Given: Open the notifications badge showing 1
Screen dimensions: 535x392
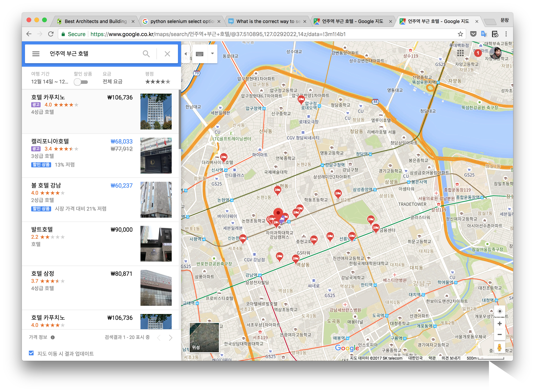Looking at the screenshot, I should click(478, 53).
